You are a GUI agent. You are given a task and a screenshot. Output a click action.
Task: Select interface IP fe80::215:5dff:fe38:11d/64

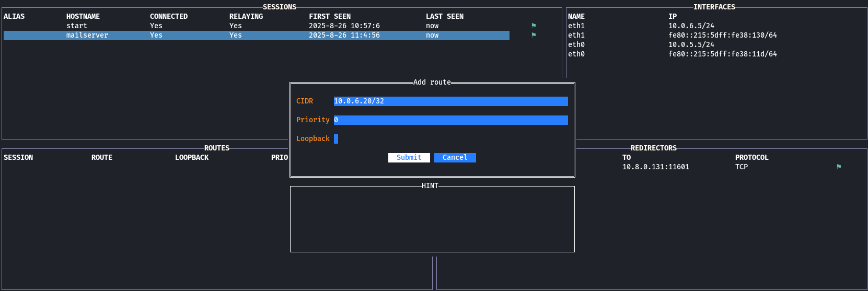[723, 54]
